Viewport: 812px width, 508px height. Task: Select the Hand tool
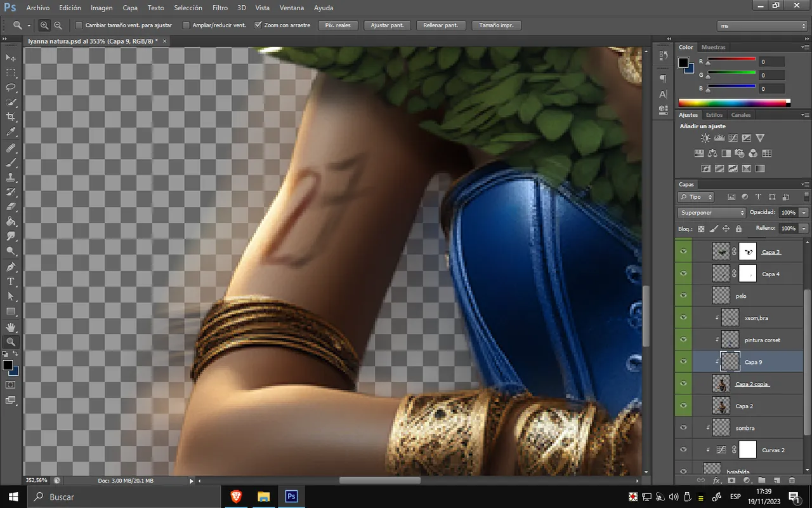11,326
